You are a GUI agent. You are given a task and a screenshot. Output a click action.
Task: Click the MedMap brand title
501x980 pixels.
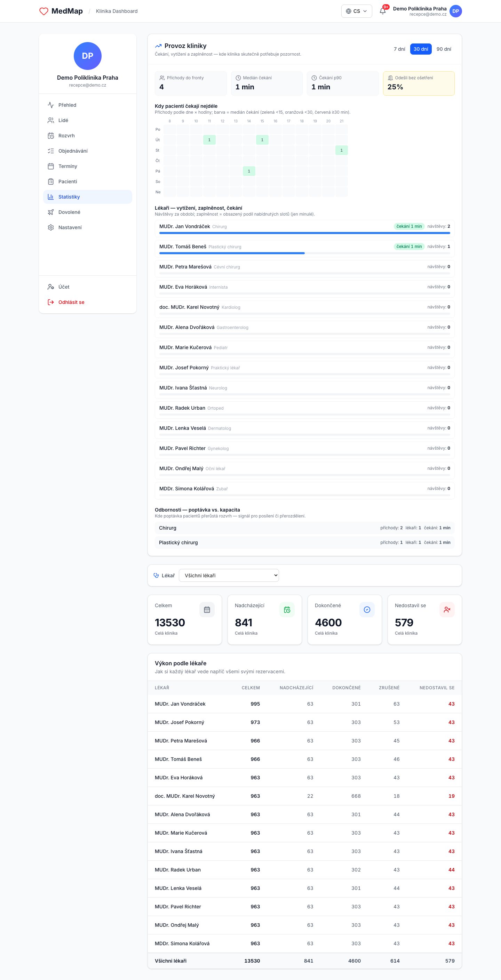pyautogui.click(x=67, y=11)
